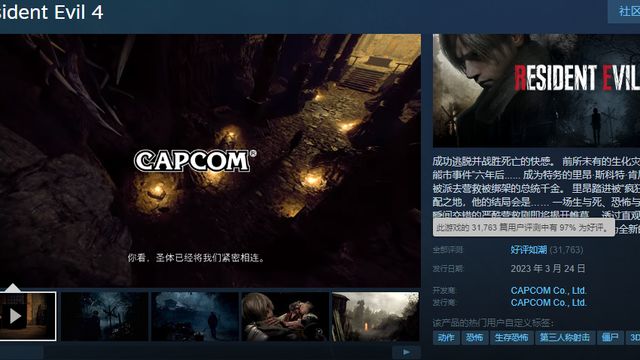Open the publisher CAPCOM Co., Ltd. link
Screen dimensions: 640x360
pos(548,303)
